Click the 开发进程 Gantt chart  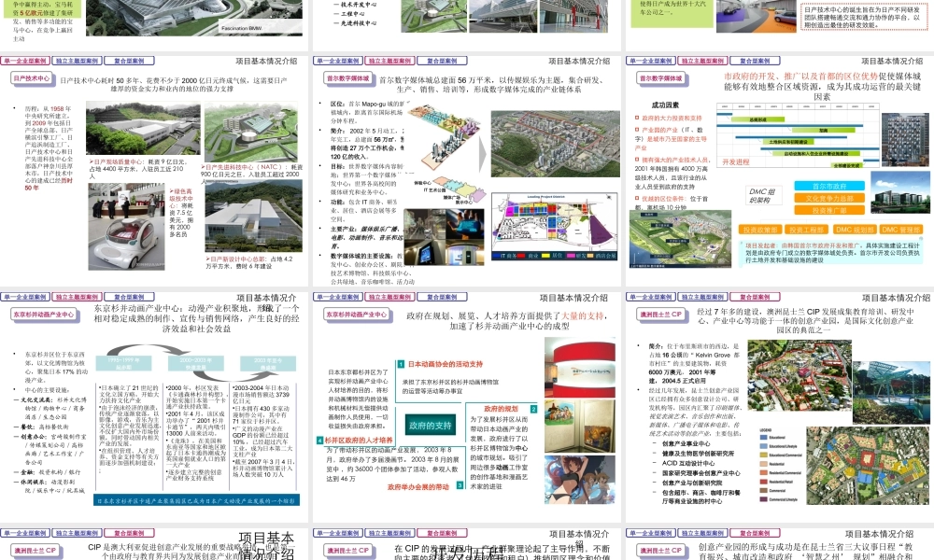tap(799, 135)
